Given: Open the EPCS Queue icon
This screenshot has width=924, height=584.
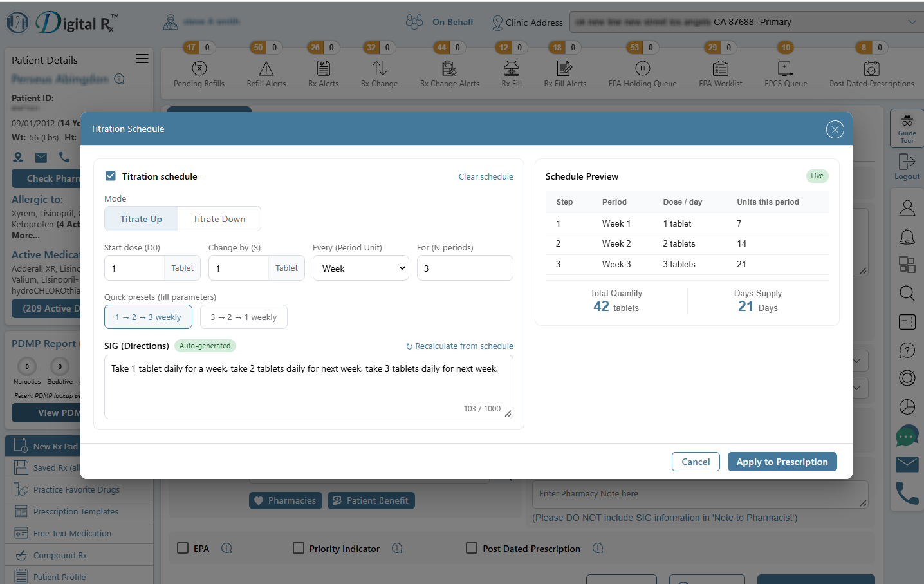Looking at the screenshot, I should (x=786, y=68).
